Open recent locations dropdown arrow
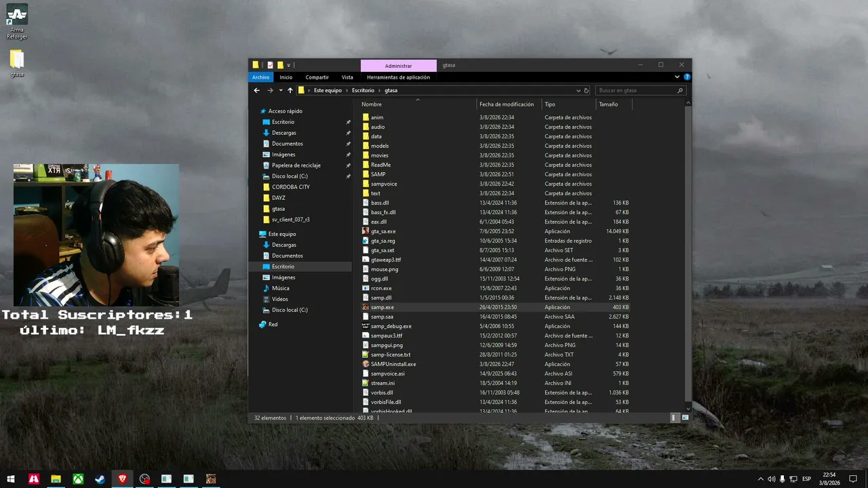Image resolution: width=868 pixels, height=488 pixels. click(281, 90)
